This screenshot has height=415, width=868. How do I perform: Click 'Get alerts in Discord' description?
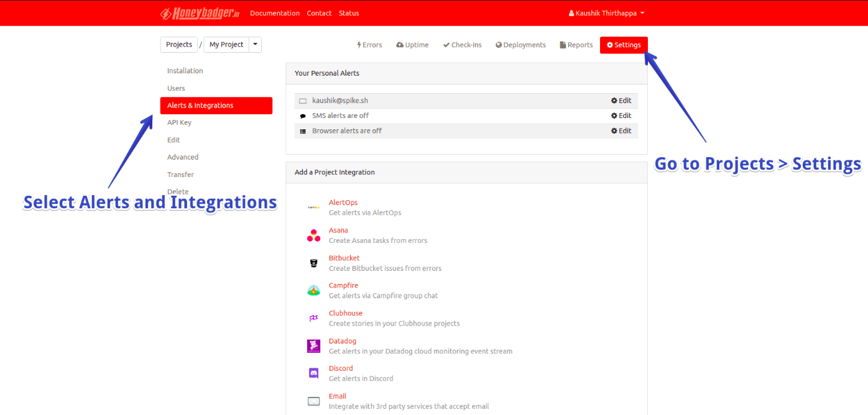361,378
